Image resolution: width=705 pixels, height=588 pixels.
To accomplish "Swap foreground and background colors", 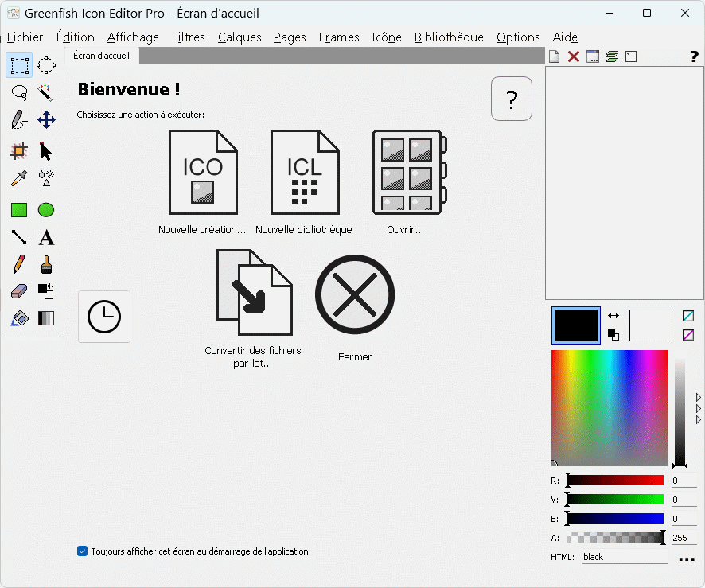I will pyautogui.click(x=613, y=316).
